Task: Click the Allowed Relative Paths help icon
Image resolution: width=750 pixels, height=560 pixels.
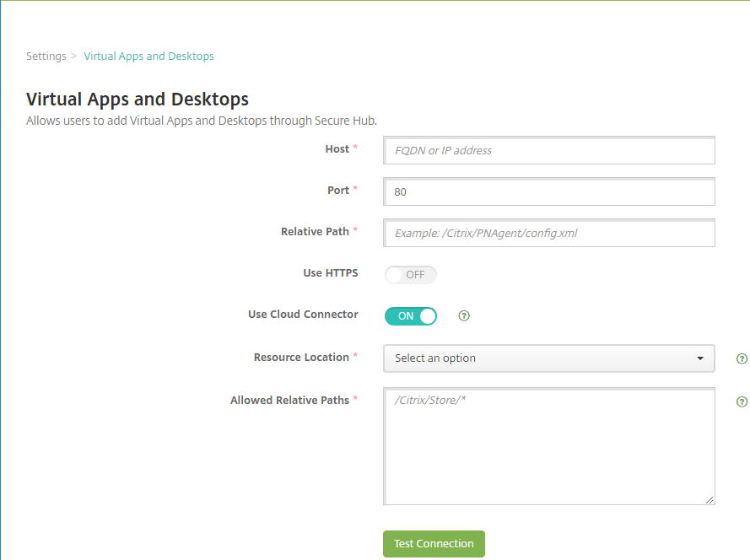Action: [x=742, y=401]
